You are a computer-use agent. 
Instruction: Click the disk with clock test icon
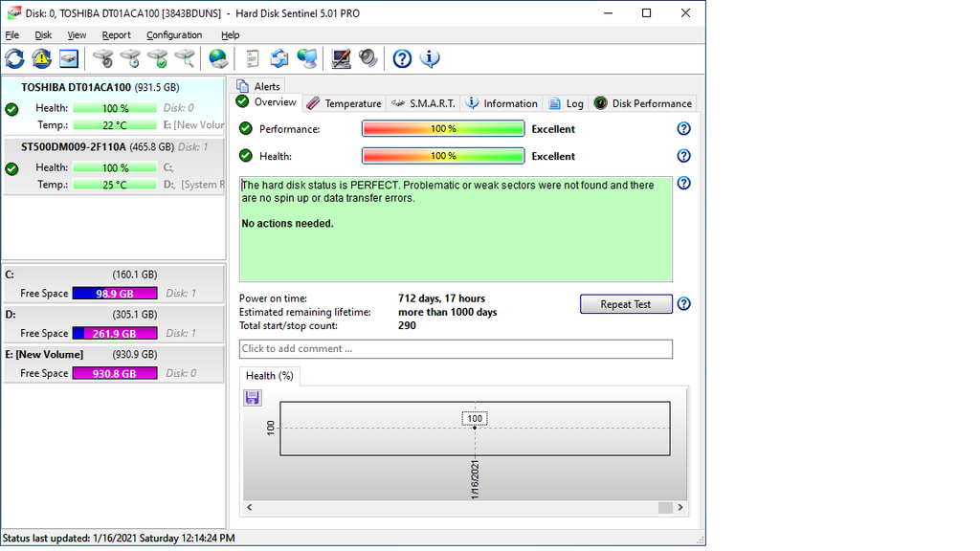click(130, 58)
